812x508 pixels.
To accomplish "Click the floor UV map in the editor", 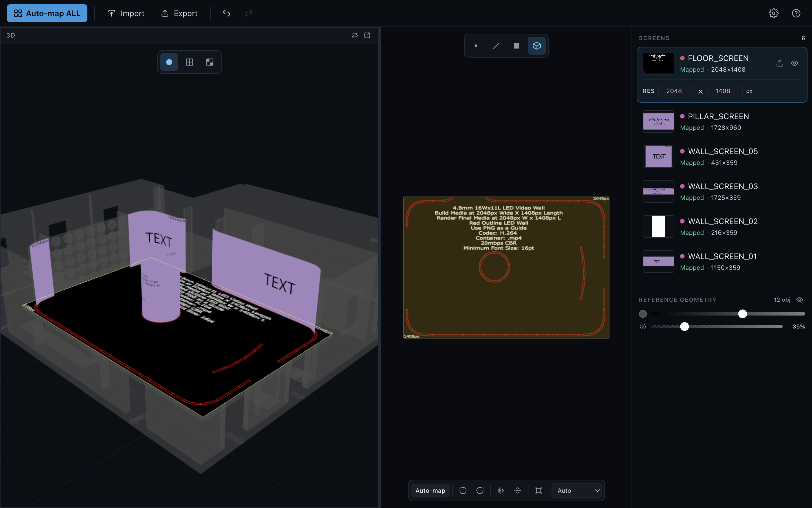I will (506, 268).
